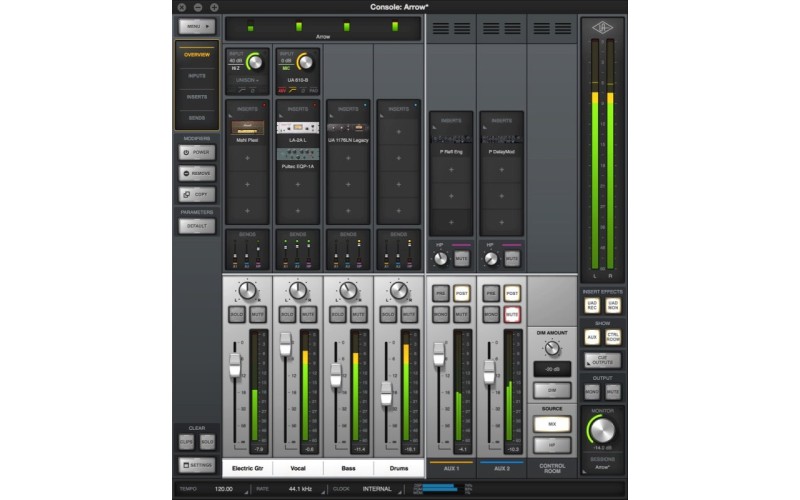The width and height of the screenshot is (800, 500).
Task: Solo the Bass channel
Action: click(338, 314)
